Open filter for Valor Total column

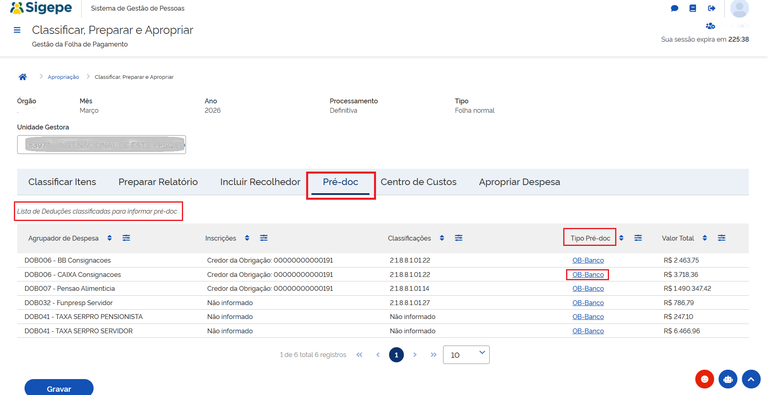coord(721,238)
